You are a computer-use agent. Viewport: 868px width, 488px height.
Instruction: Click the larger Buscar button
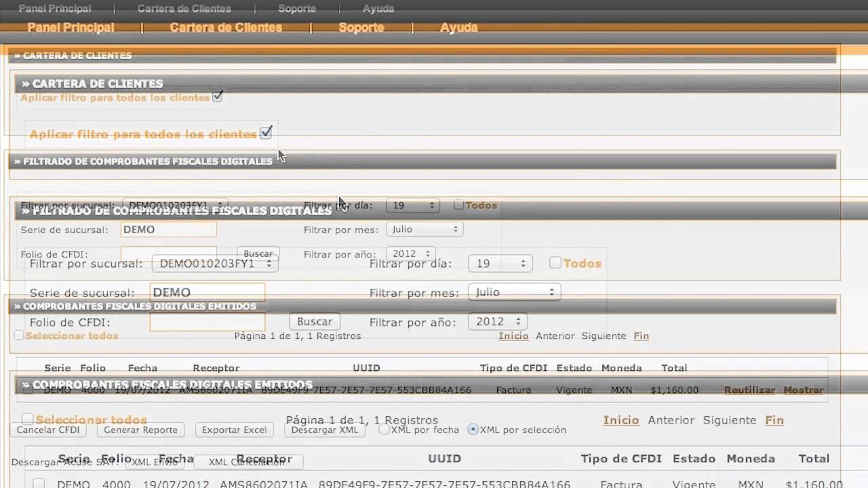pos(315,322)
